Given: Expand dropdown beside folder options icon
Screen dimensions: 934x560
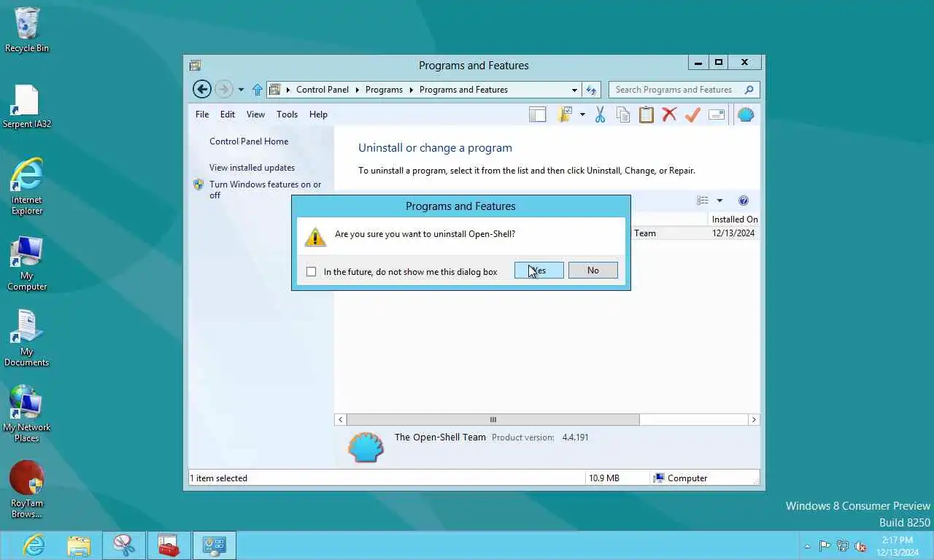Looking at the screenshot, I should tap(582, 114).
